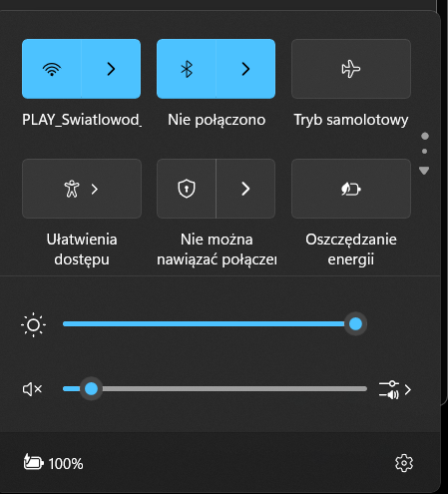Toggle Wi-Fi off using the wireless icon
The width and height of the screenshot is (448, 494).
click(52, 69)
